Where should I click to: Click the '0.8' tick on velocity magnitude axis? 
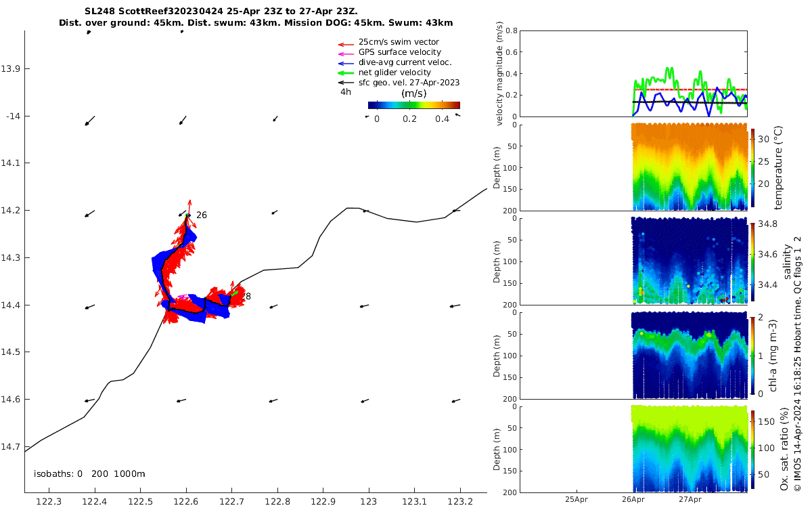(x=512, y=31)
